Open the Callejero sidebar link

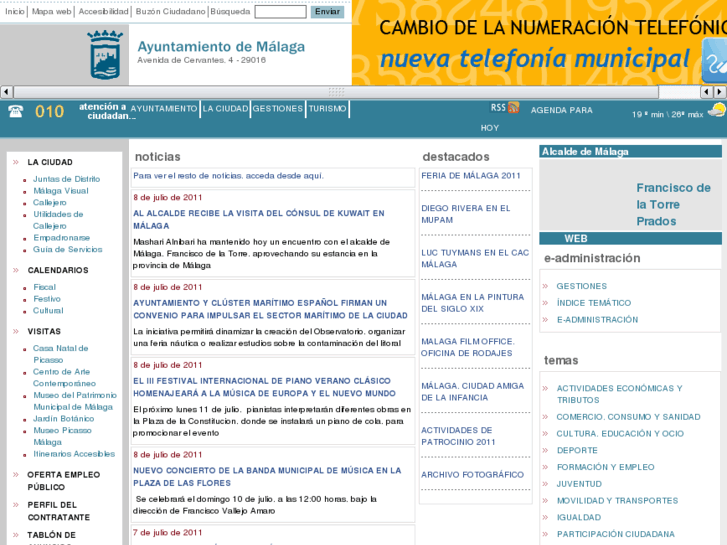pyautogui.click(x=50, y=203)
